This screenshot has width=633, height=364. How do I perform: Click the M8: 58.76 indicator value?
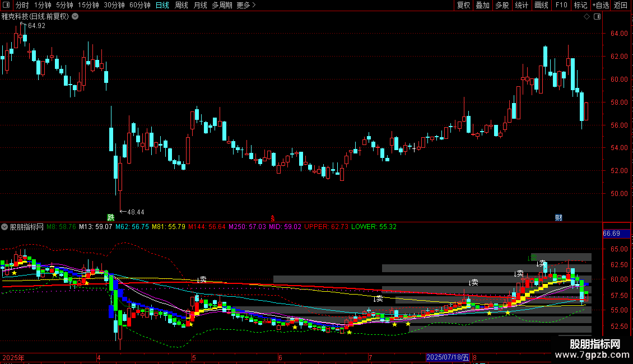point(61,227)
